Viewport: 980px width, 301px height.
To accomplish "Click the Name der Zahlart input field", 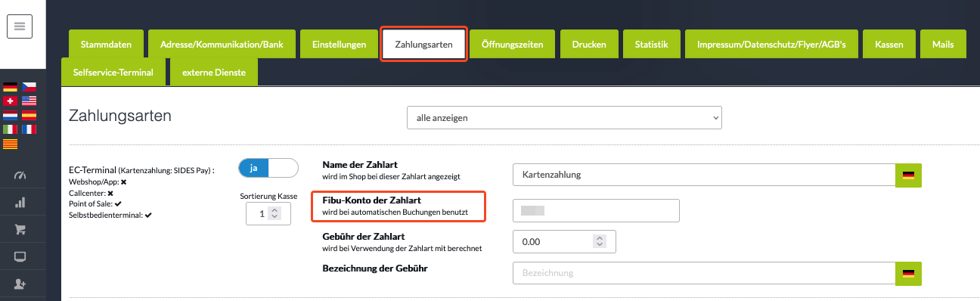I will (x=704, y=175).
